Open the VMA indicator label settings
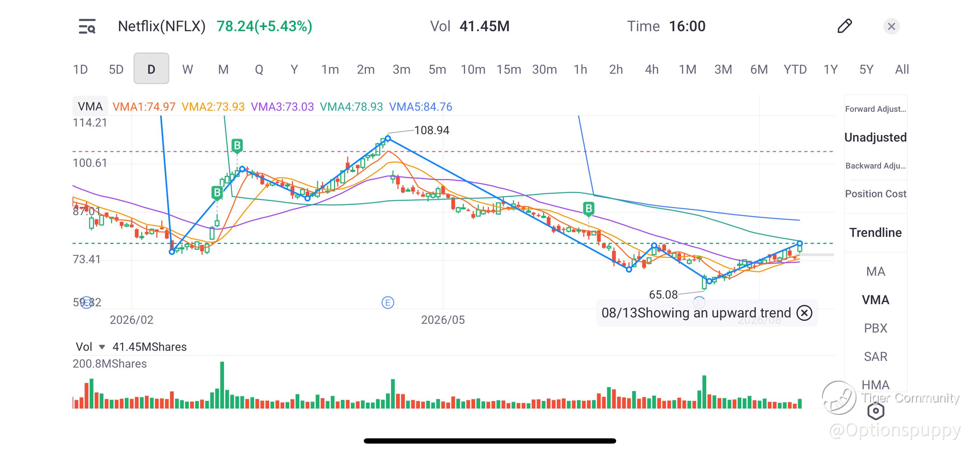The width and height of the screenshot is (980, 452). click(90, 107)
